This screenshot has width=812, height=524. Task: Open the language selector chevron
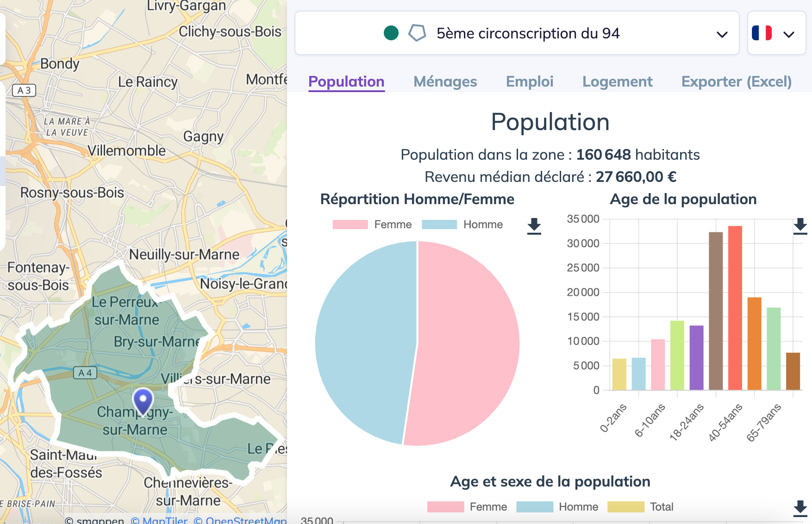pos(789,34)
